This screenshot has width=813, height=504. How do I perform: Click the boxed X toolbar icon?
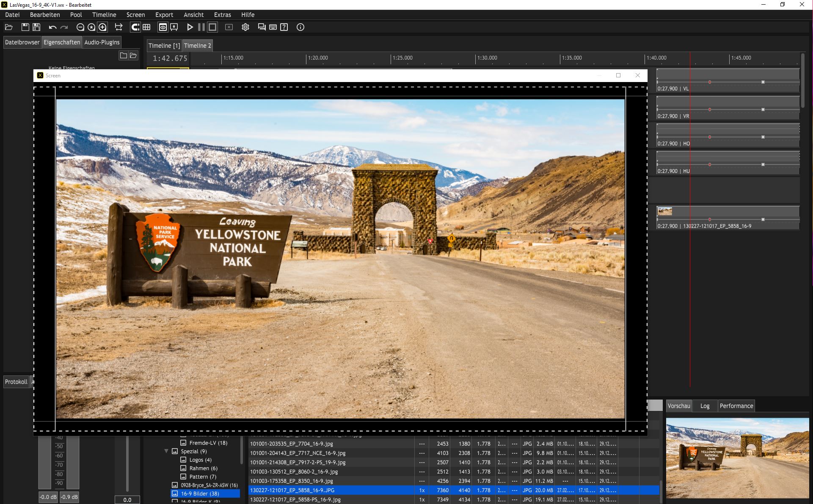pyautogui.click(x=229, y=27)
